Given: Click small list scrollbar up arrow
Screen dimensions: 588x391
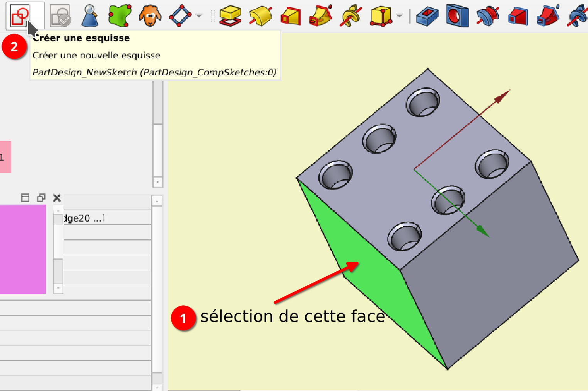Looking at the screenshot, I should (x=58, y=210).
